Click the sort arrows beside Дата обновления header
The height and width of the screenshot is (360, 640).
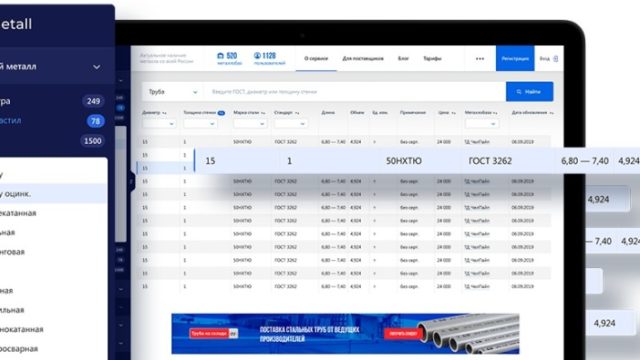(551, 113)
